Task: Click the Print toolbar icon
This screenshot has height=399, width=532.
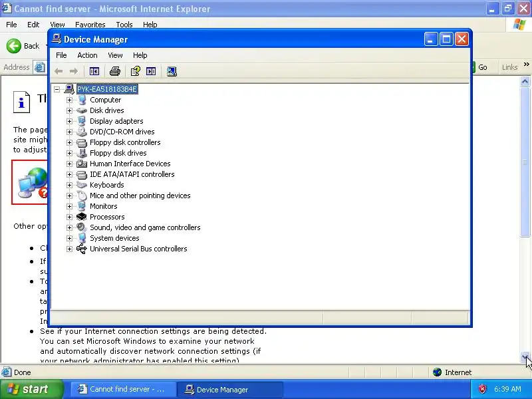Action: (114, 71)
